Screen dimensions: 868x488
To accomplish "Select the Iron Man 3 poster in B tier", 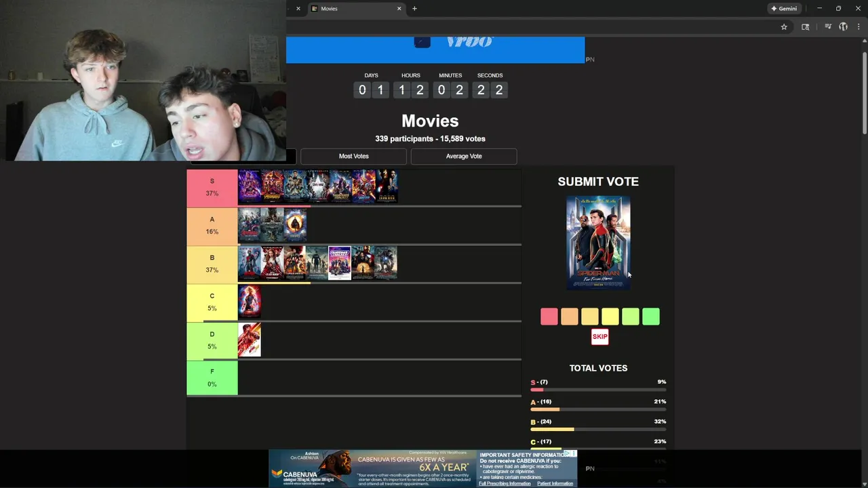I will tap(387, 263).
